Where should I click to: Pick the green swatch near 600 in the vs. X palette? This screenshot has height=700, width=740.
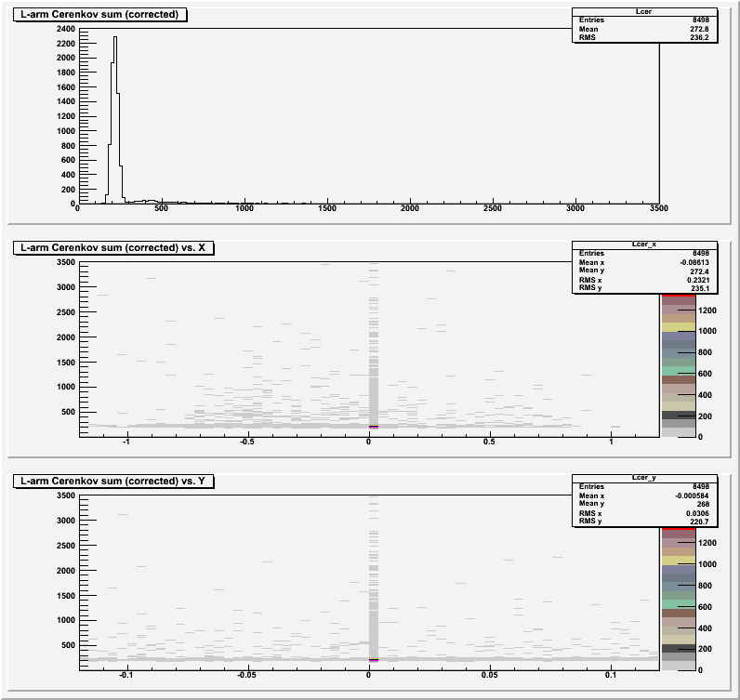coord(678,371)
